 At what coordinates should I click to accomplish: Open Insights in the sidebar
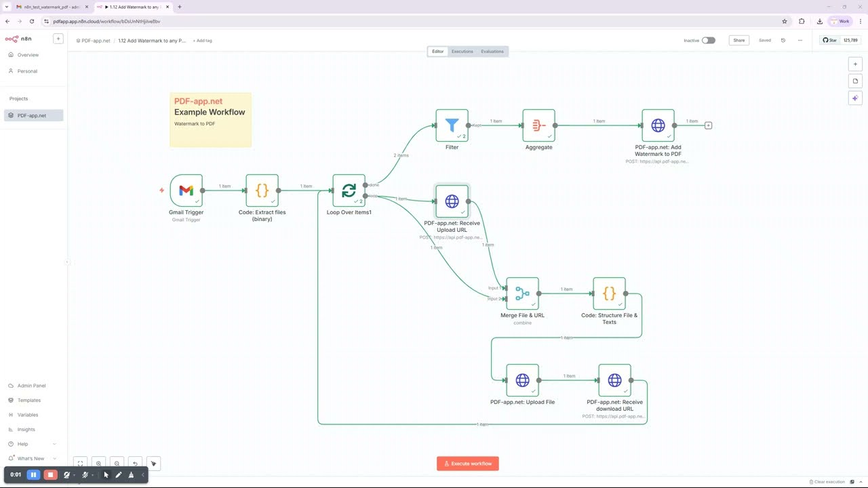point(32,429)
